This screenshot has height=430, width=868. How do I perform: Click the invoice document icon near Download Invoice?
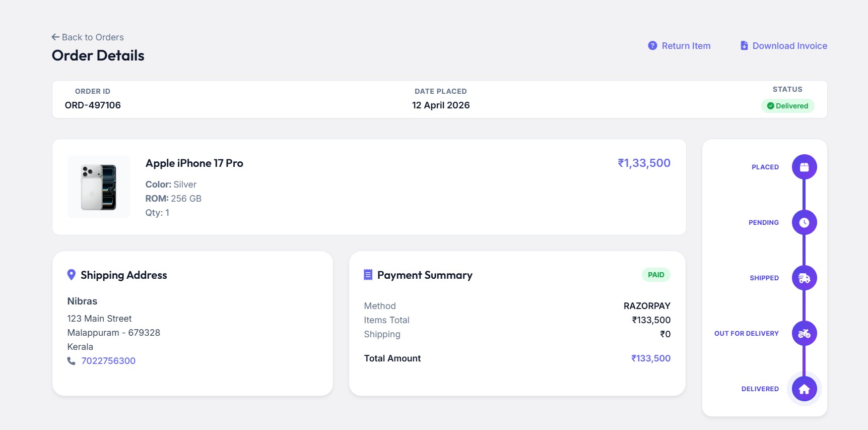click(744, 45)
